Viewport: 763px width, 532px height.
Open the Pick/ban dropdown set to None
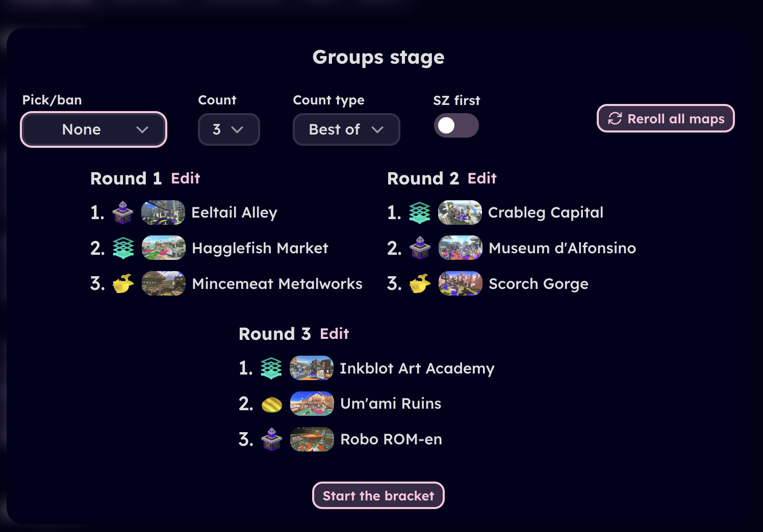(94, 129)
